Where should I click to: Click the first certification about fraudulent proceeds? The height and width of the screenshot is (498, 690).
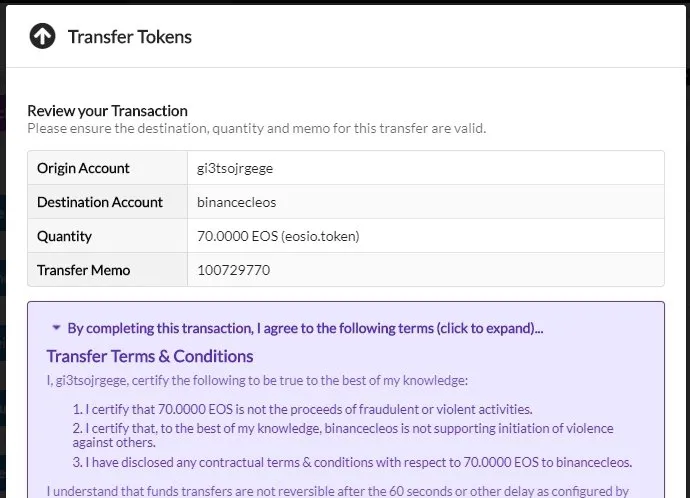point(303,409)
